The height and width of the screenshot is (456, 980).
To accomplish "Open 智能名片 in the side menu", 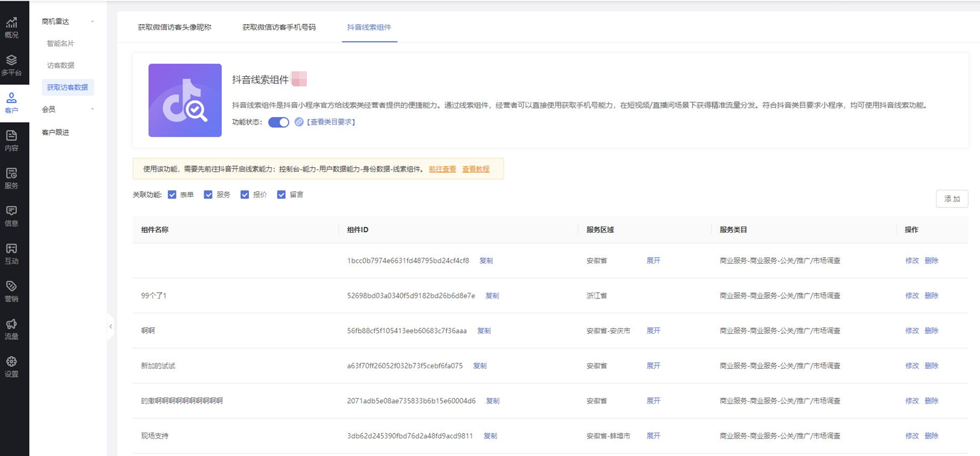I will point(61,44).
